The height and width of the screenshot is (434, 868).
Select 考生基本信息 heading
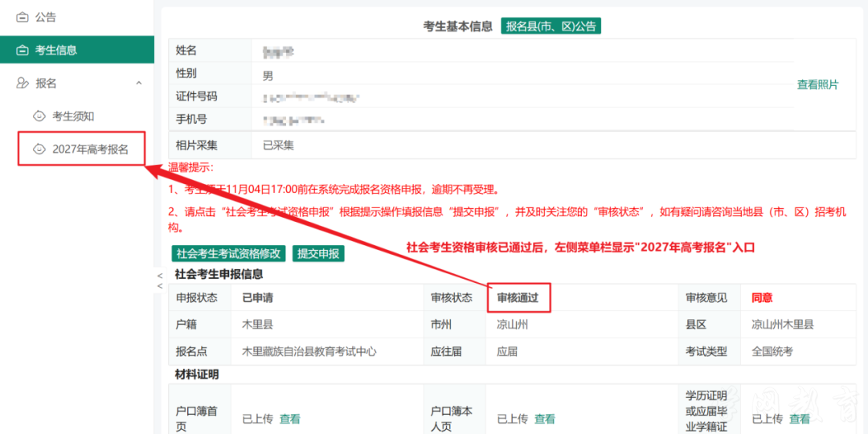point(457,26)
